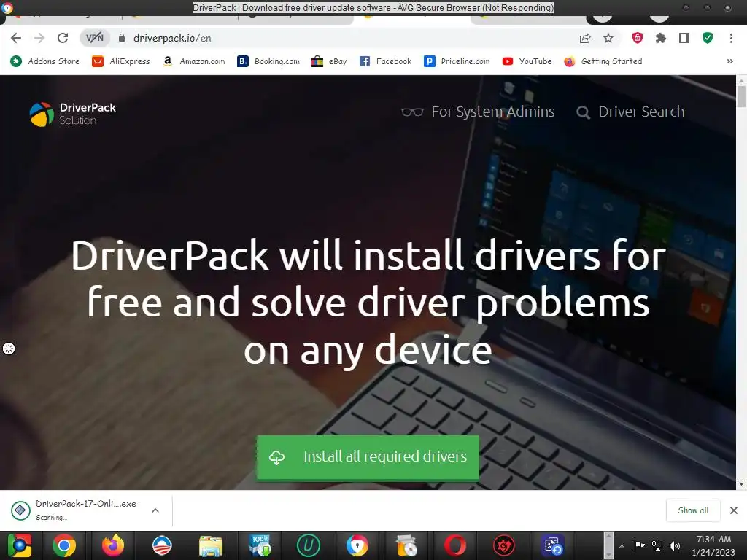
Task: Toggle the VPN button in address bar
Action: point(94,38)
